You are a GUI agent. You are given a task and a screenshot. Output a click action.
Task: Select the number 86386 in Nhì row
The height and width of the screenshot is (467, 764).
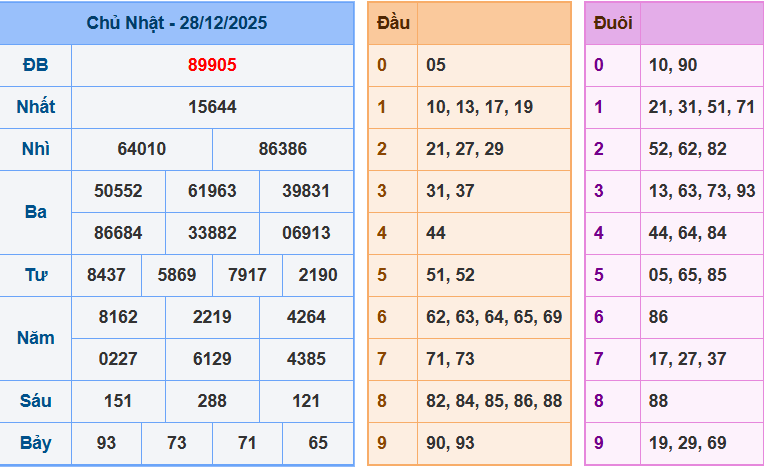283,149
